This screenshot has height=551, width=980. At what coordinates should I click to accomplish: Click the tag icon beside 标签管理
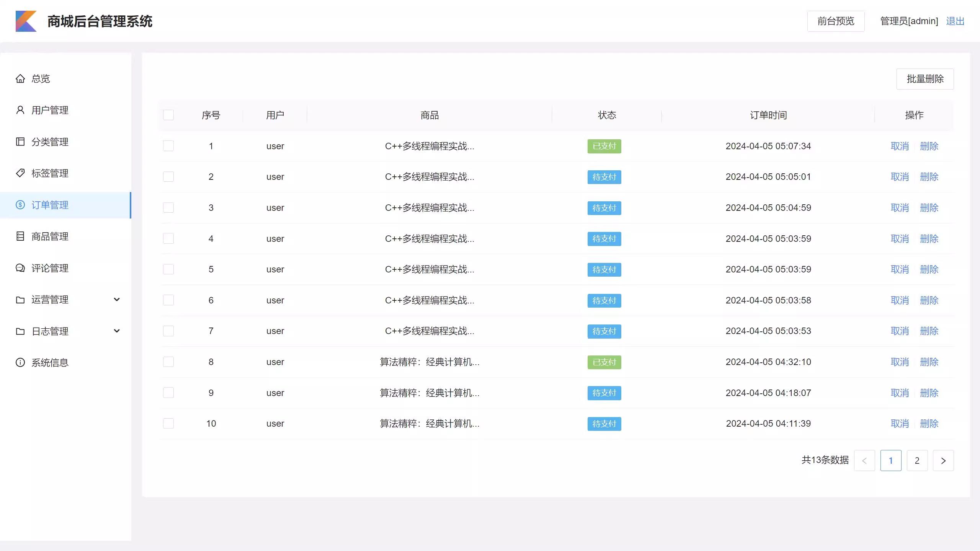20,173
